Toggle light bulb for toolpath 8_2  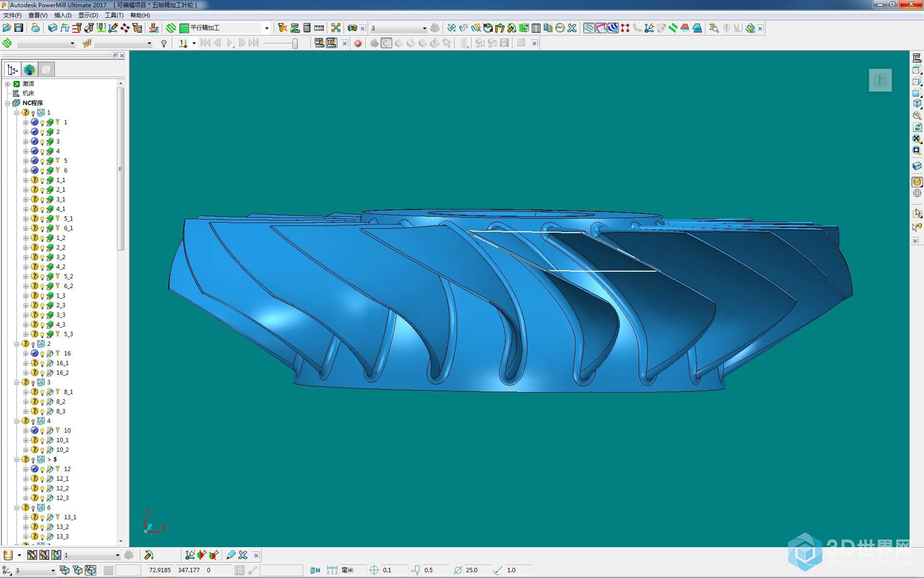(42, 402)
